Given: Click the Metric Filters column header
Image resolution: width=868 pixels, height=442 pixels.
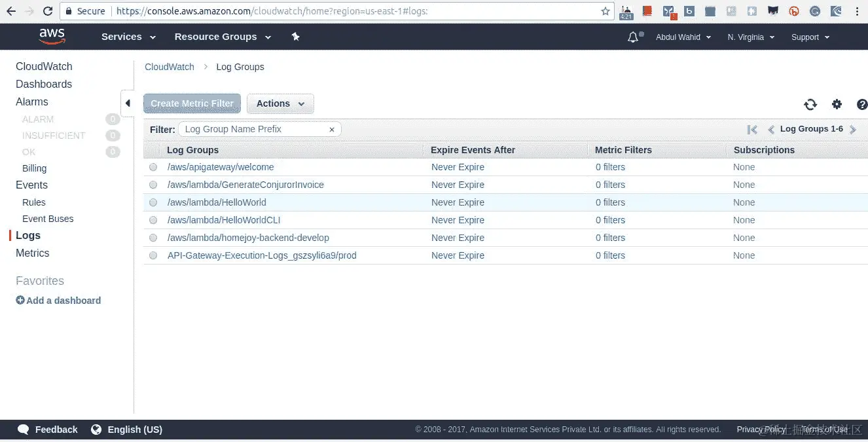Looking at the screenshot, I should click(623, 150).
